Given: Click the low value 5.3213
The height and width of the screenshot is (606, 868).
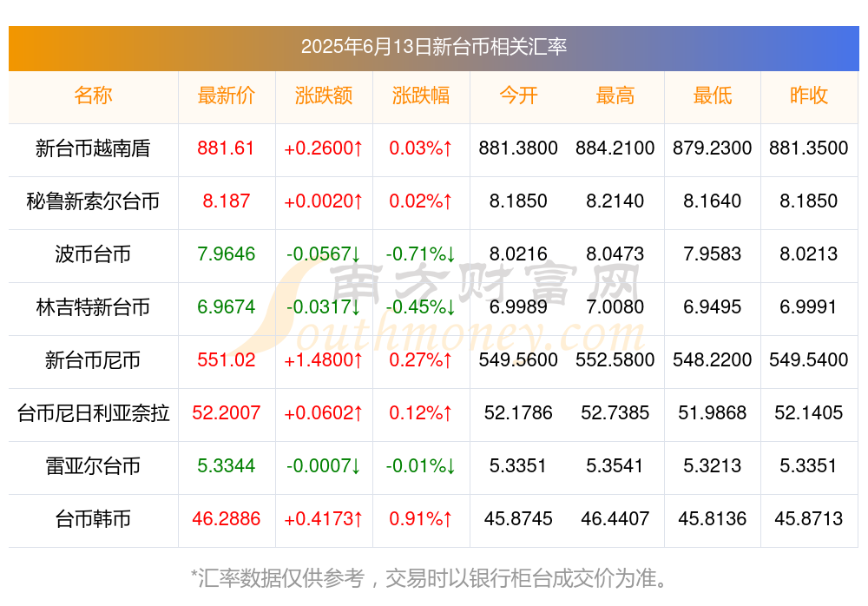Looking at the screenshot, I should click(x=712, y=466).
